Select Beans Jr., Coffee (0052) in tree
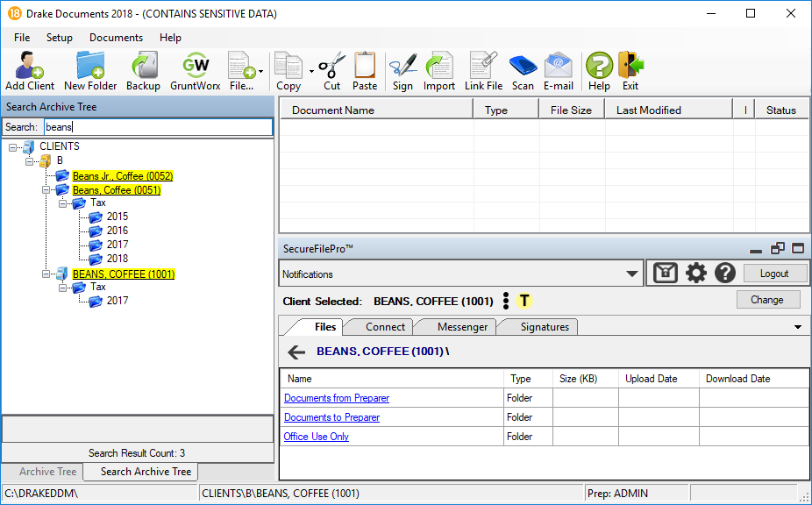Screen dimensions: 812x505 pyautogui.click(x=123, y=176)
